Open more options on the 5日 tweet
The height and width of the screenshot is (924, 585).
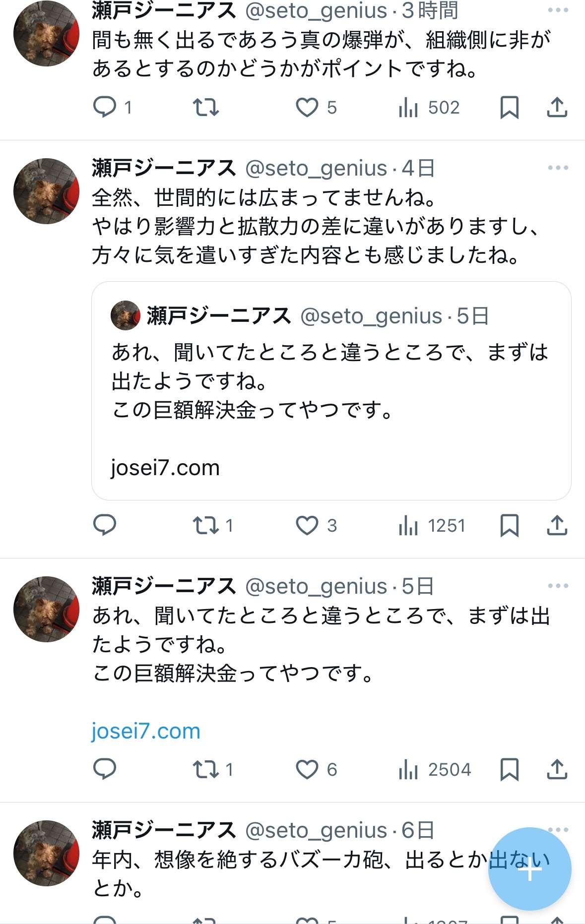[558, 586]
